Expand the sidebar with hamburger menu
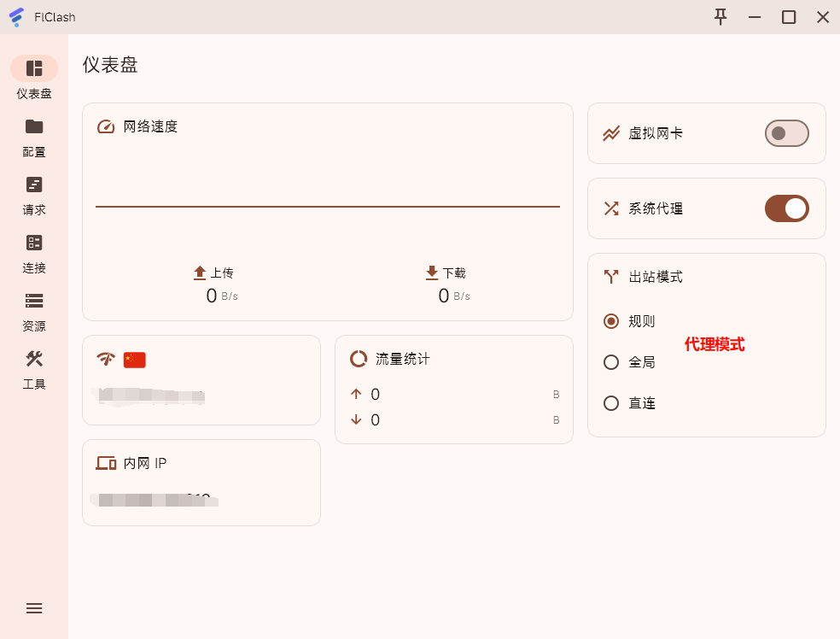This screenshot has width=840, height=639. click(34, 608)
